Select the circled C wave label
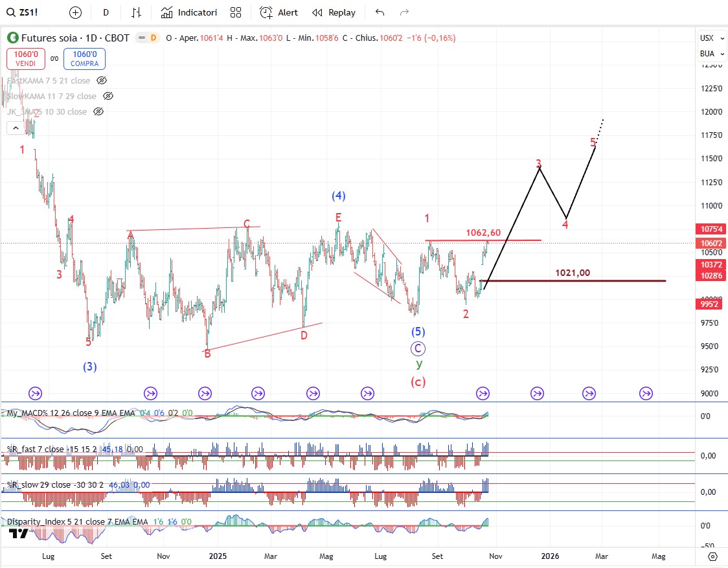Screen dimensions: 728x568 click(418, 349)
